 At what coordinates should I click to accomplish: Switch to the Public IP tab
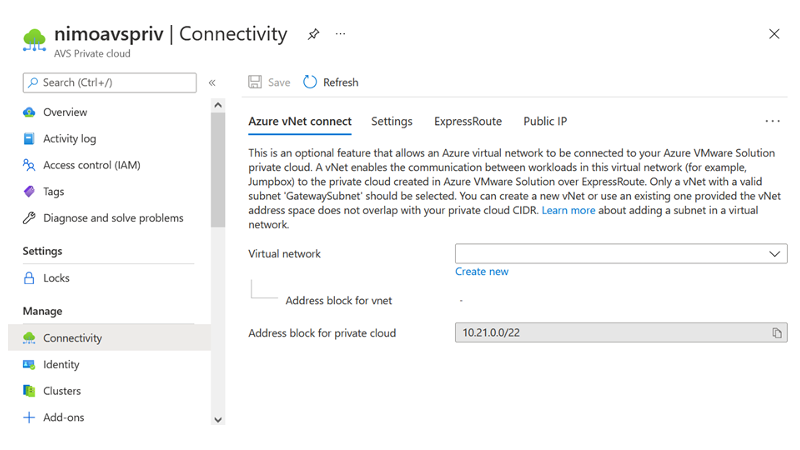pos(545,121)
